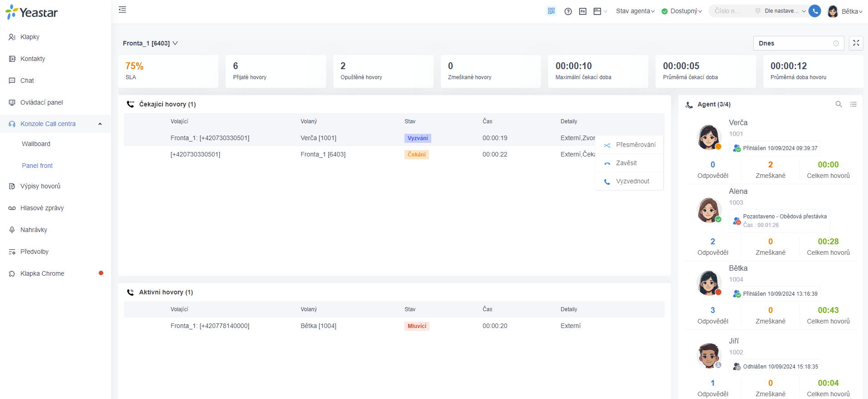Click the Klapky people icon
Image resolution: width=868 pixels, height=399 pixels.
pyautogui.click(x=12, y=37)
